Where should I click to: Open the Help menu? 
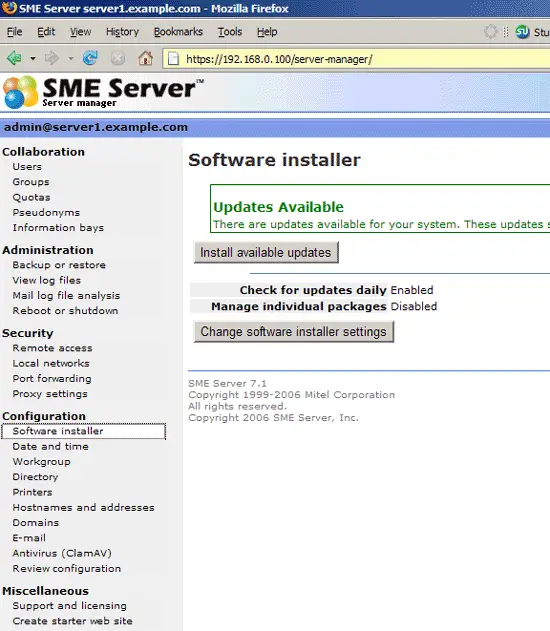(267, 32)
